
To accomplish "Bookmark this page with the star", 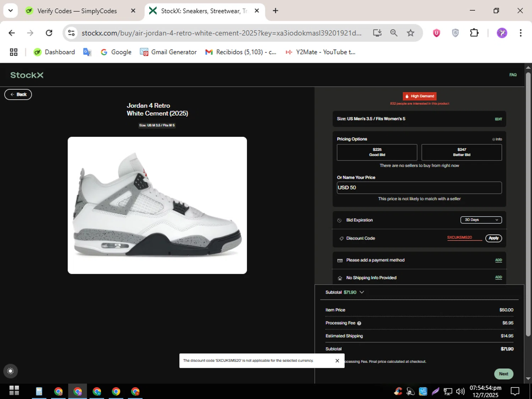I will [x=410, y=33].
